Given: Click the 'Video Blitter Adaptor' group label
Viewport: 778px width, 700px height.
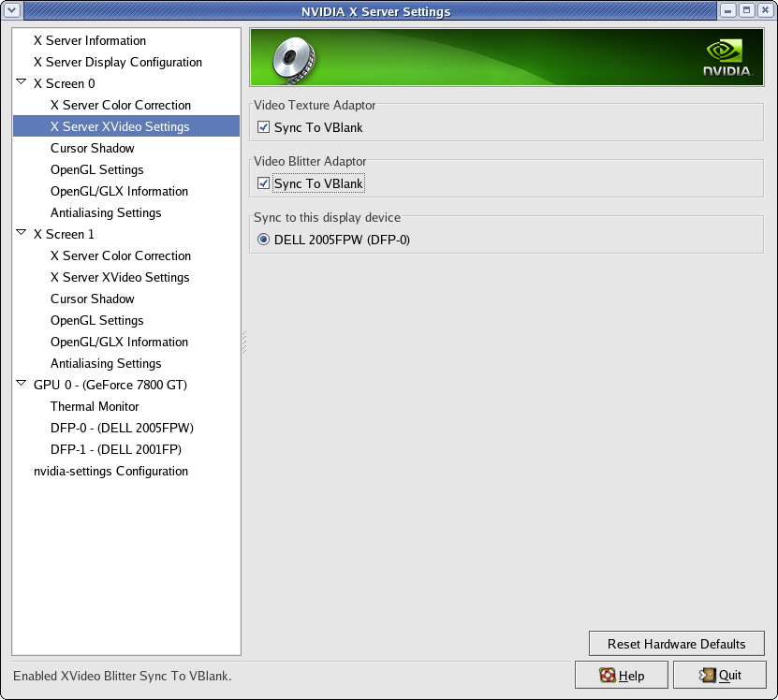Looking at the screenshot, I should click(310, 161).
